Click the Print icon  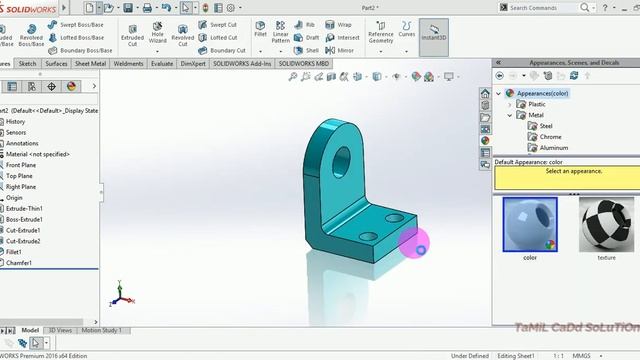pyautogui.click(x=147, y=8)
